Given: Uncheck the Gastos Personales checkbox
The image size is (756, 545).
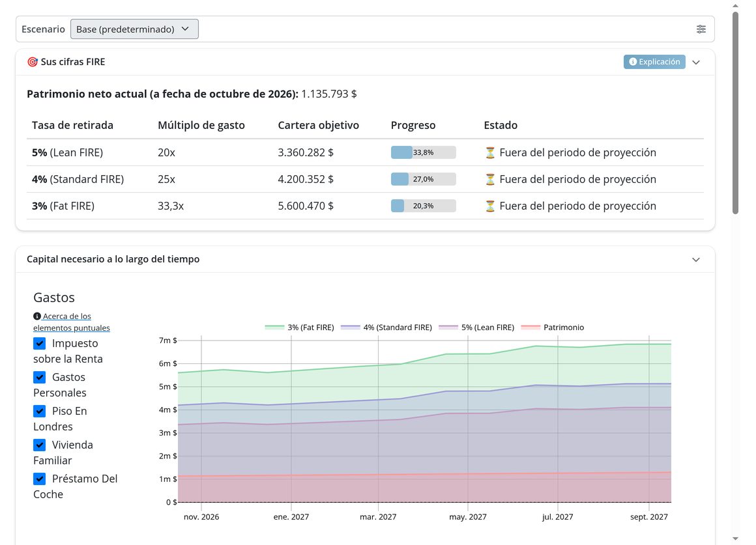Looking at the screenshot, I should [x=40, y=377].
